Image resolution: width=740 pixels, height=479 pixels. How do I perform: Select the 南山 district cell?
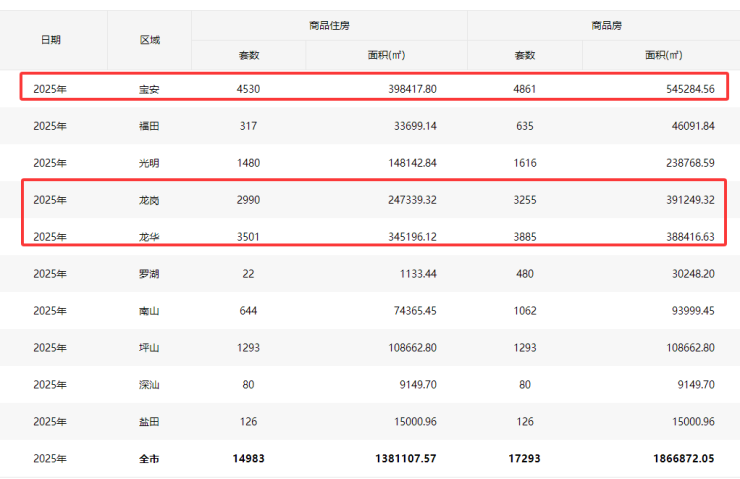point(149,310)
